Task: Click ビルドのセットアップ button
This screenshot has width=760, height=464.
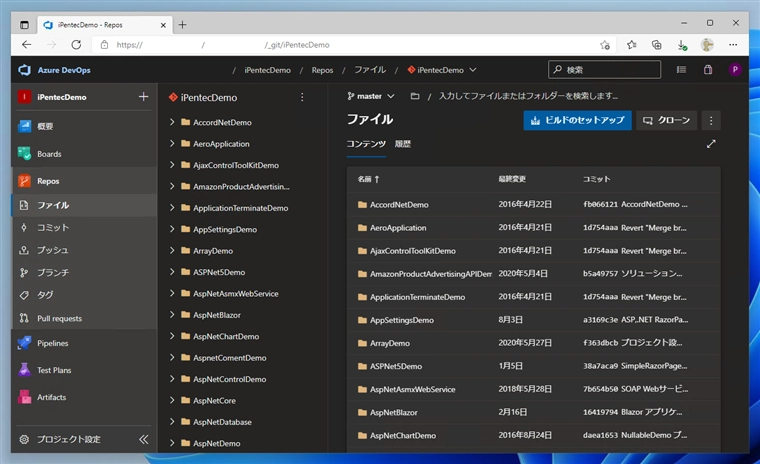Action: (x=577, y=120)
